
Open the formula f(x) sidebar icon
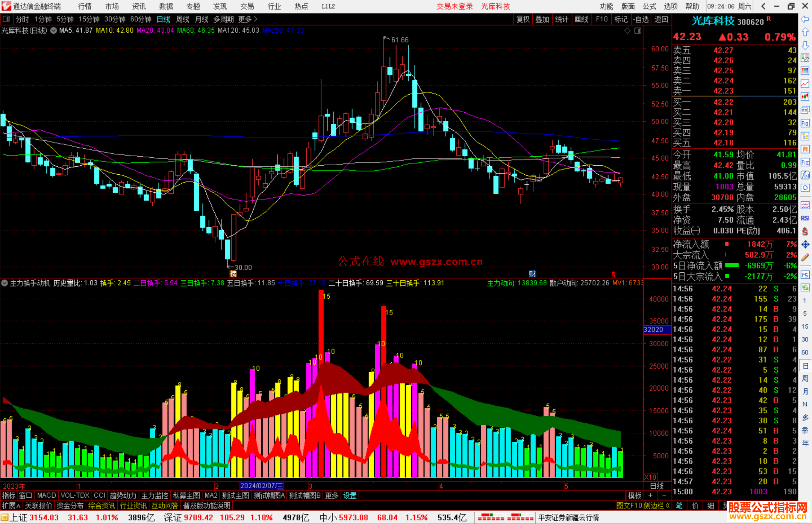[x=805, y=175]
